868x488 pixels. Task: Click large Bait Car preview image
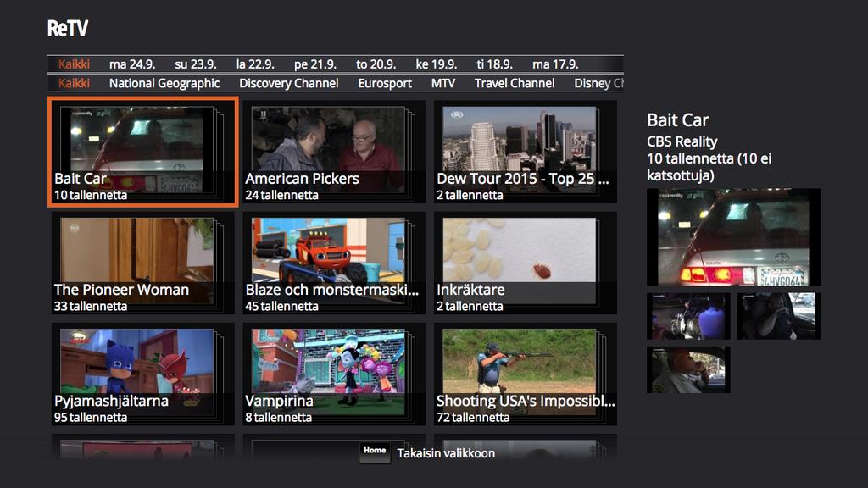[733, 237]
